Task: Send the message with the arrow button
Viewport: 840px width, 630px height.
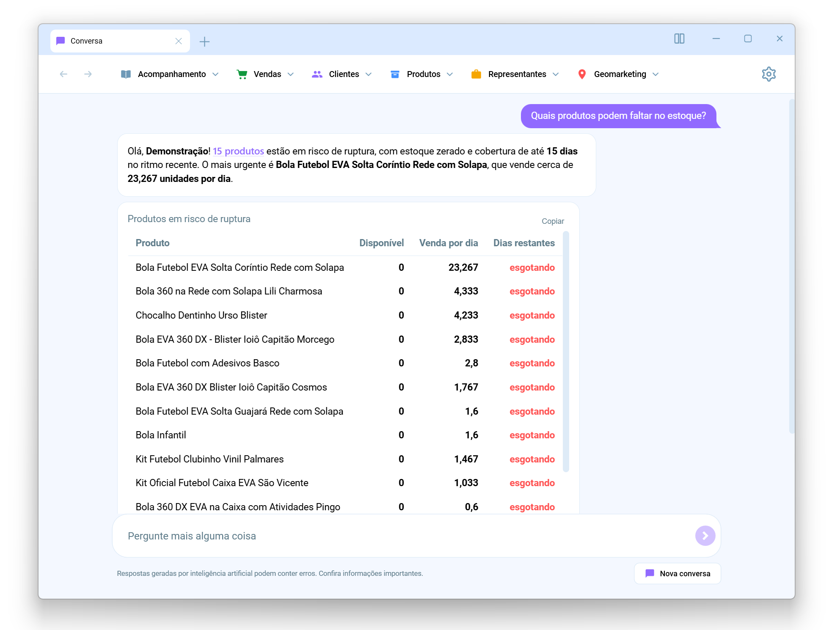Action: (x=705, y=536)
